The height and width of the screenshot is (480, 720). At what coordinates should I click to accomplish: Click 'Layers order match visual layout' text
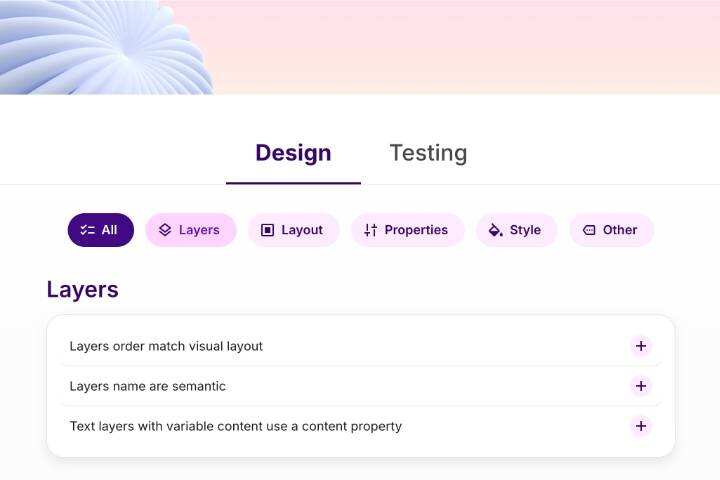(x=166, y=346)
